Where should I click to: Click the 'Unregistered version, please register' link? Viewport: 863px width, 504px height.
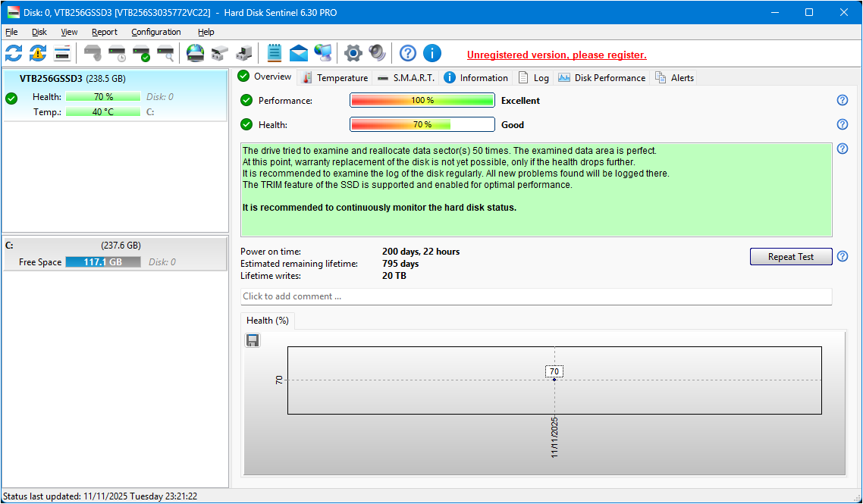pyautogui.click(x=557, y=55)
